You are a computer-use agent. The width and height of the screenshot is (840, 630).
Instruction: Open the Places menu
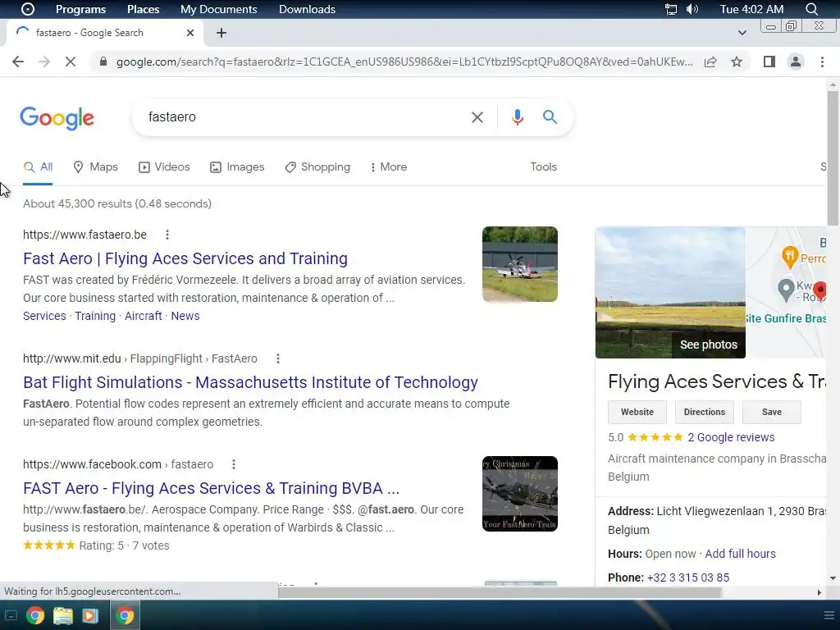[x=143, y=9]
